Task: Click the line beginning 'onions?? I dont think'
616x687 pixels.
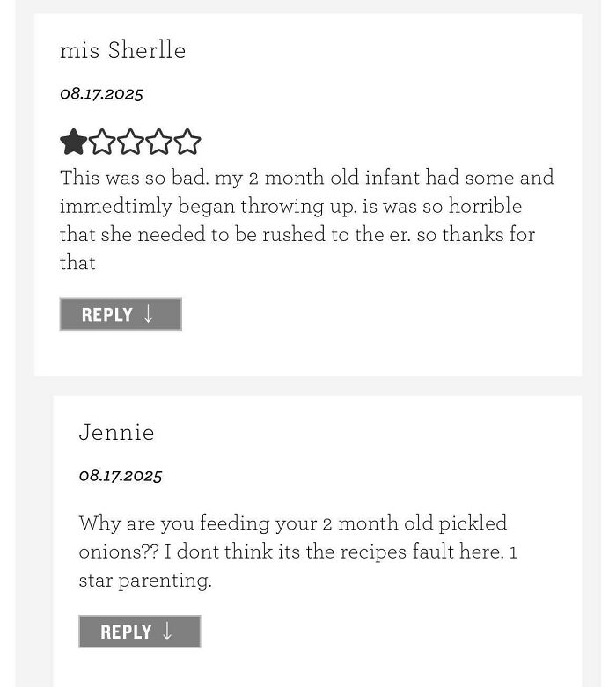Action: click(x=297, y=552)
